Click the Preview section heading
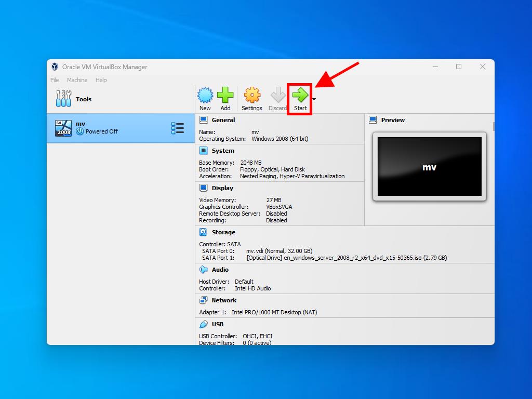 coord(393,120)
